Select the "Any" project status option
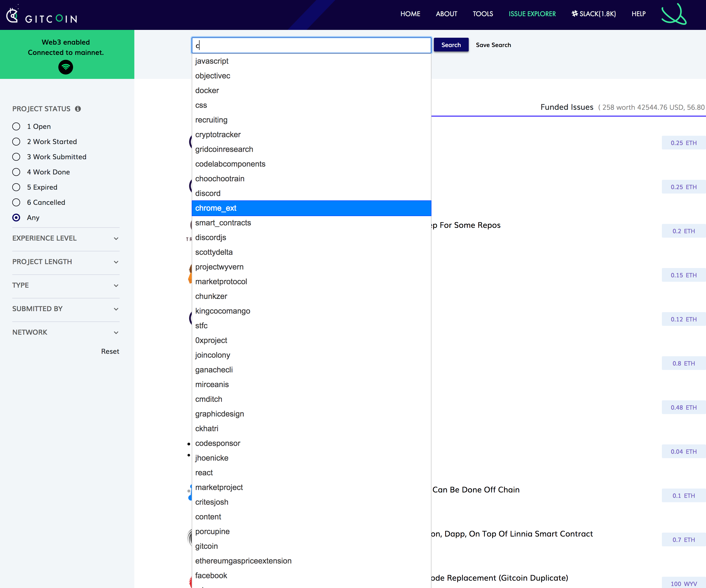The image size is (706, 588). 16,217
